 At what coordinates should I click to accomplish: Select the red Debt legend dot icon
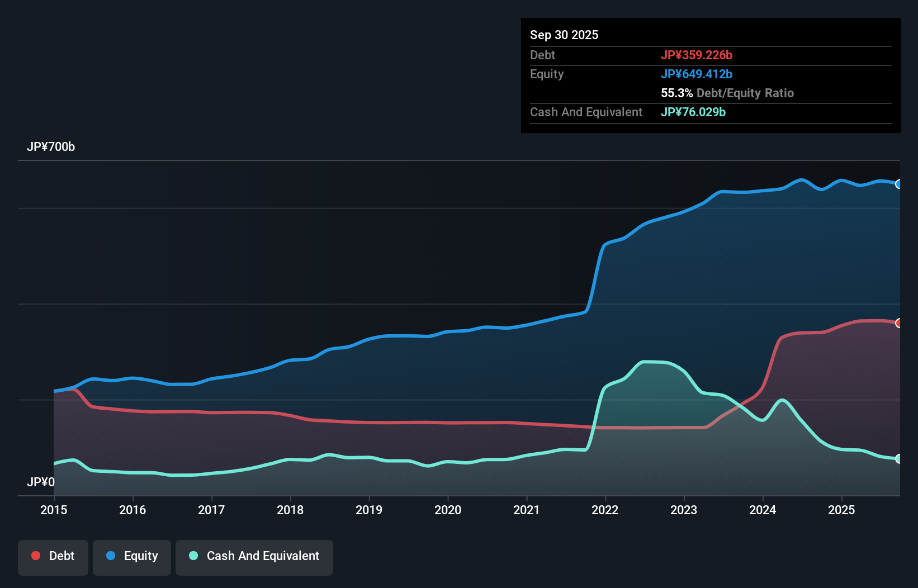[35, 556]
